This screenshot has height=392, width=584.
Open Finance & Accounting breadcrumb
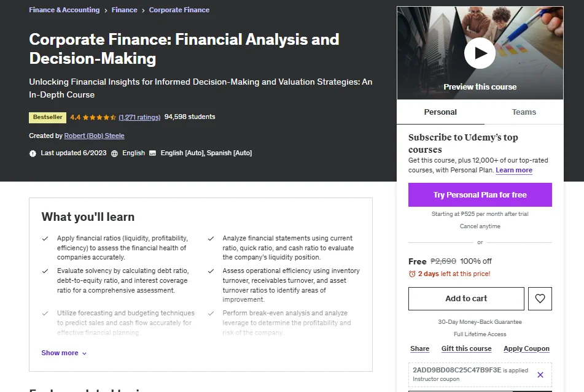pos(64,10)
